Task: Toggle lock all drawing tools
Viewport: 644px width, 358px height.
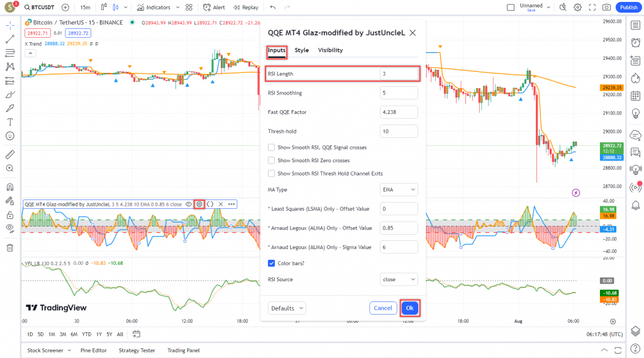Action: [10, 215]
